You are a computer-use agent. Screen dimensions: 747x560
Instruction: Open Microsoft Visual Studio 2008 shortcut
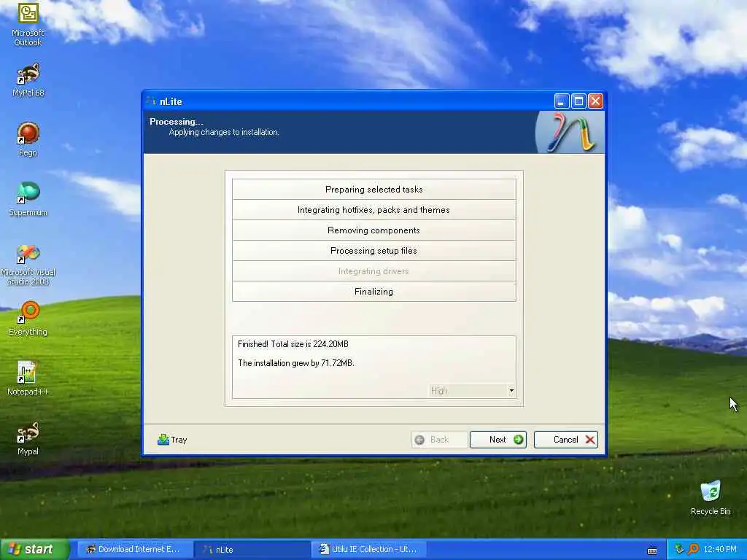pos(28,265)
